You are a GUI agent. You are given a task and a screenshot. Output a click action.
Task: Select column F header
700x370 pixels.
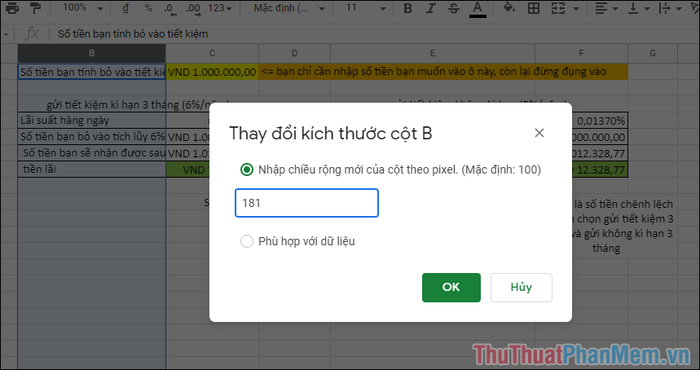pyautogui.click(x=581, y=53)
